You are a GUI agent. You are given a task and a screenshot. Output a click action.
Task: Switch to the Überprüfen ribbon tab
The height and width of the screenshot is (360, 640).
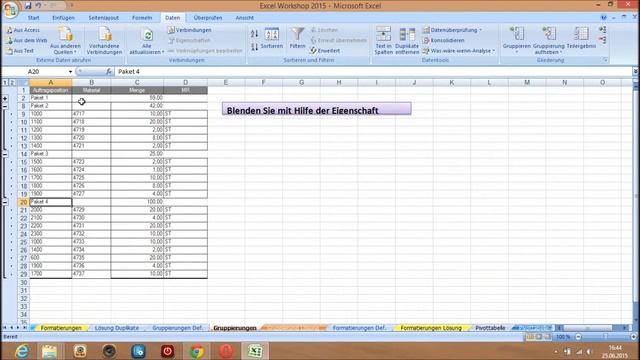click(x=208, y=18)
